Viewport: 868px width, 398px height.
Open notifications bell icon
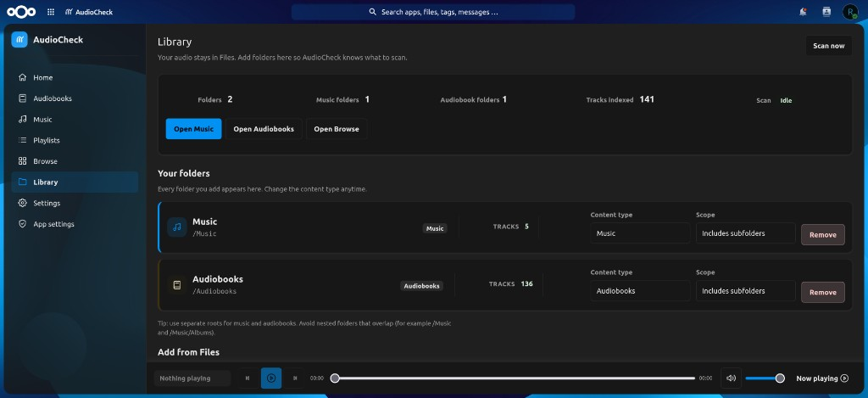click(x=803, y=12)
